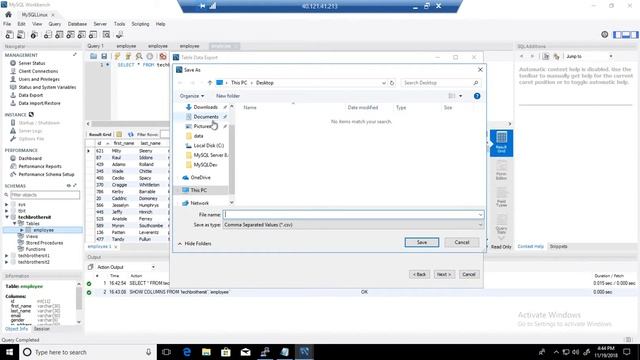Expand the techbrothersit1 schema
The image size is (640, 360).
(7, 256)
